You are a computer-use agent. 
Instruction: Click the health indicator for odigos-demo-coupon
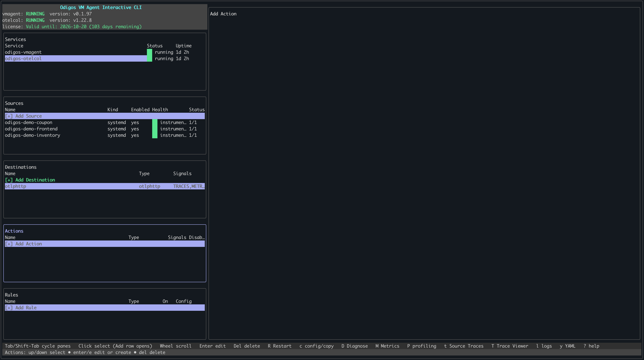click(x=155, y=123)
